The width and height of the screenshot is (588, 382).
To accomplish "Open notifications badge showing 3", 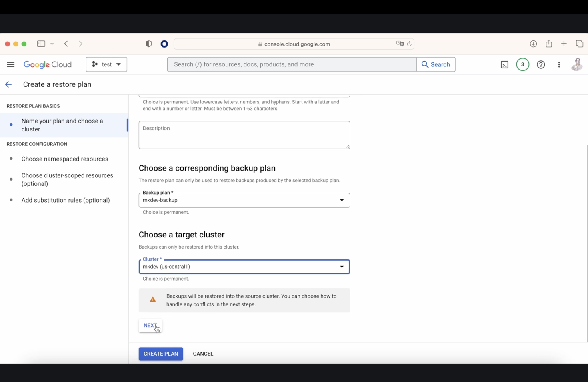I will (x=522, y=64).
